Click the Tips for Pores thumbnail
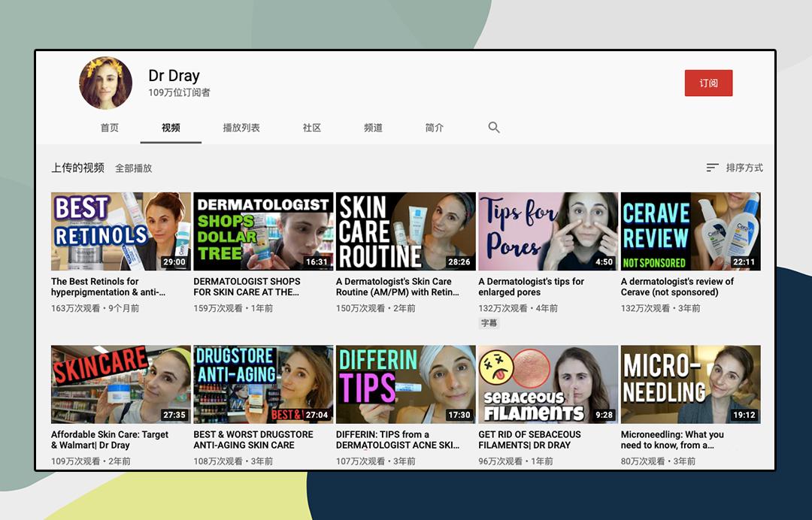Image resolution: width=812 pixels, height=520 pixels. click(548, 231)
